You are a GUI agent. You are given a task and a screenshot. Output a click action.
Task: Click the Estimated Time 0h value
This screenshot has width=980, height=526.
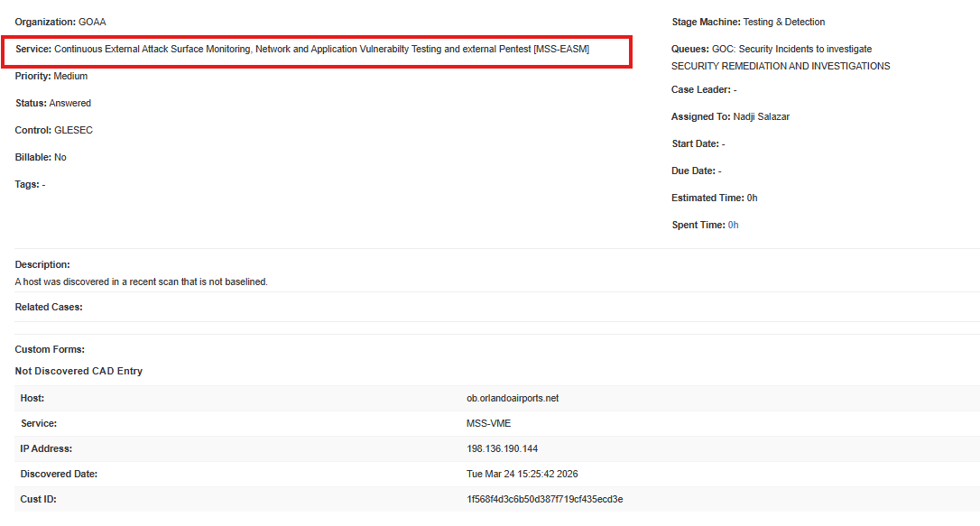[752, 198]
